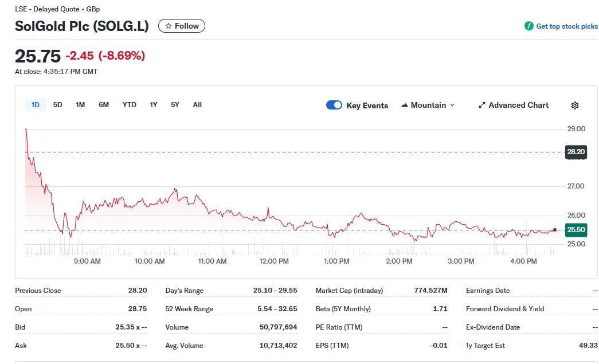Switch off Key Events on the chart
Viewport: 599px width, 364px height.
tap(334, 105)
